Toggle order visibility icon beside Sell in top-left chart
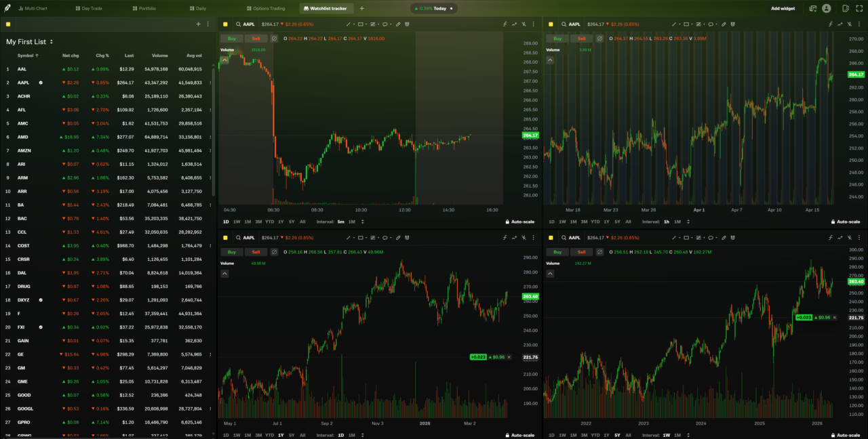Screen dimensions: 868x439 [x=274, y=39]
